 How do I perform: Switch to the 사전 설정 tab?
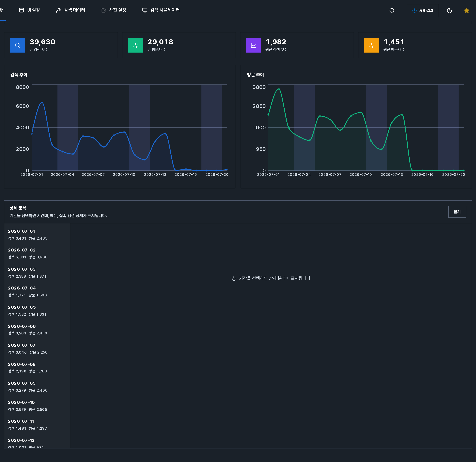114,10
